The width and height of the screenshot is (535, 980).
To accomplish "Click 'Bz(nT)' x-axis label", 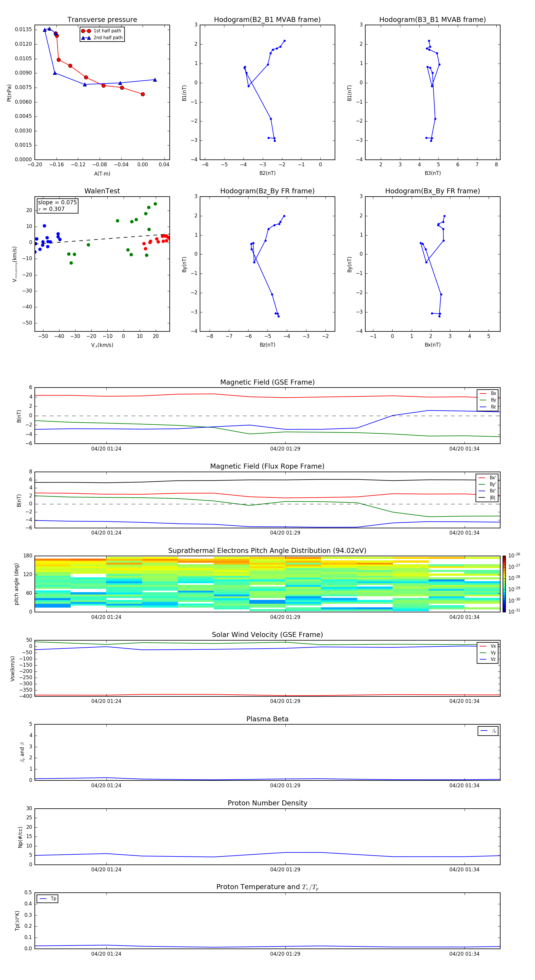I will [x=267, y=345].
